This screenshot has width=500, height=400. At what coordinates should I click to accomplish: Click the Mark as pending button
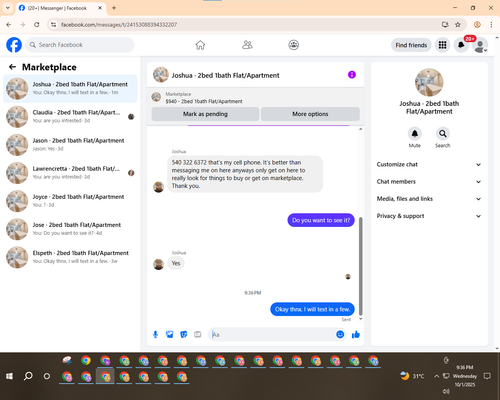pos(205,114)
